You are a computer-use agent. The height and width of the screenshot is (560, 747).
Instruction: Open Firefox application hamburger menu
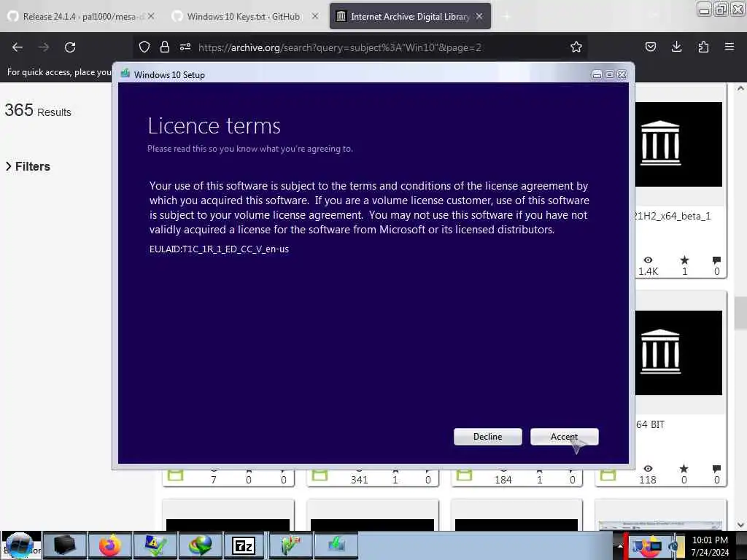[x=729, y=47]
